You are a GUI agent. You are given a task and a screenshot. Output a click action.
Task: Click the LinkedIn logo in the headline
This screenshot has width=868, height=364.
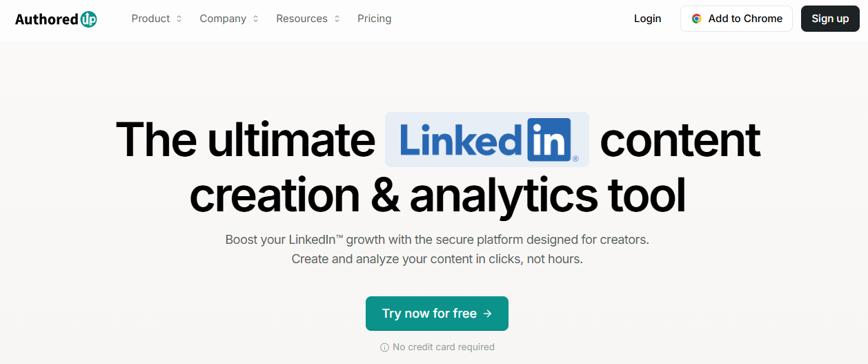486,140
